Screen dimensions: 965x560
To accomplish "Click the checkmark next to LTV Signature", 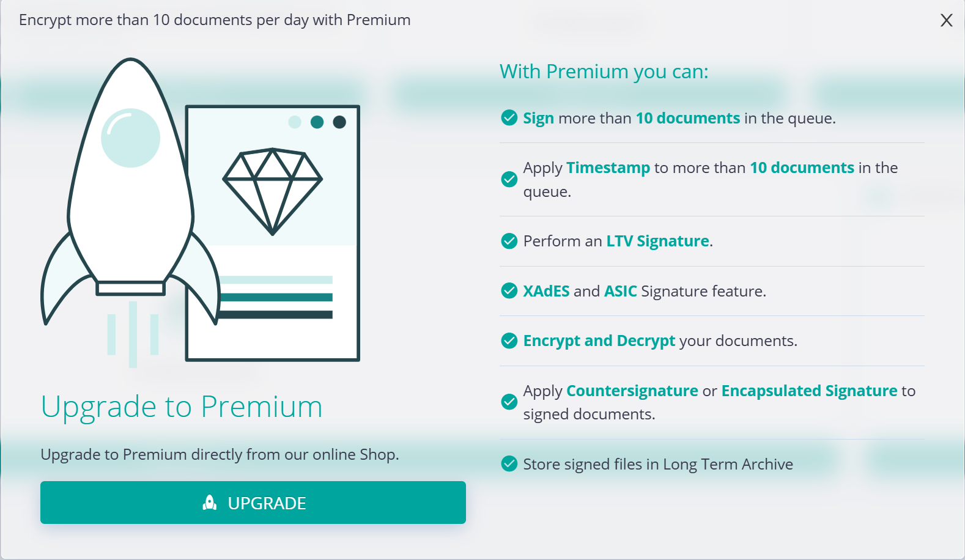I will point(509,241).
